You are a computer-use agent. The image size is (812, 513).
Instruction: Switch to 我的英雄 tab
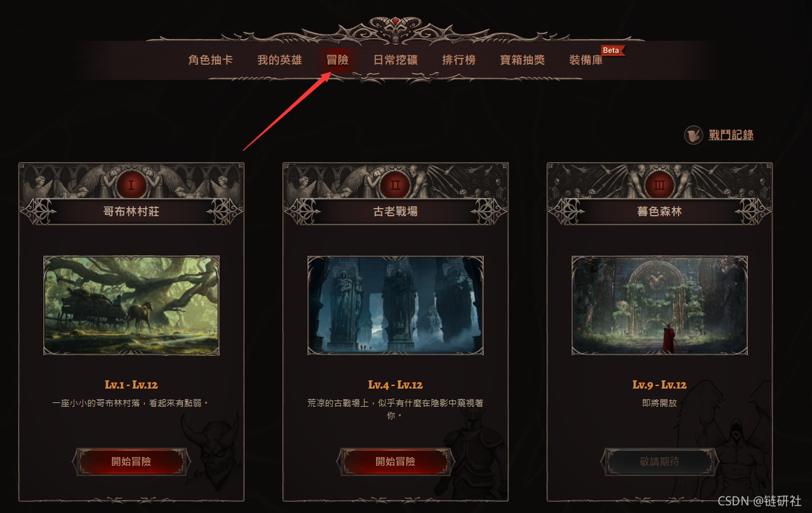pos(280,60)
